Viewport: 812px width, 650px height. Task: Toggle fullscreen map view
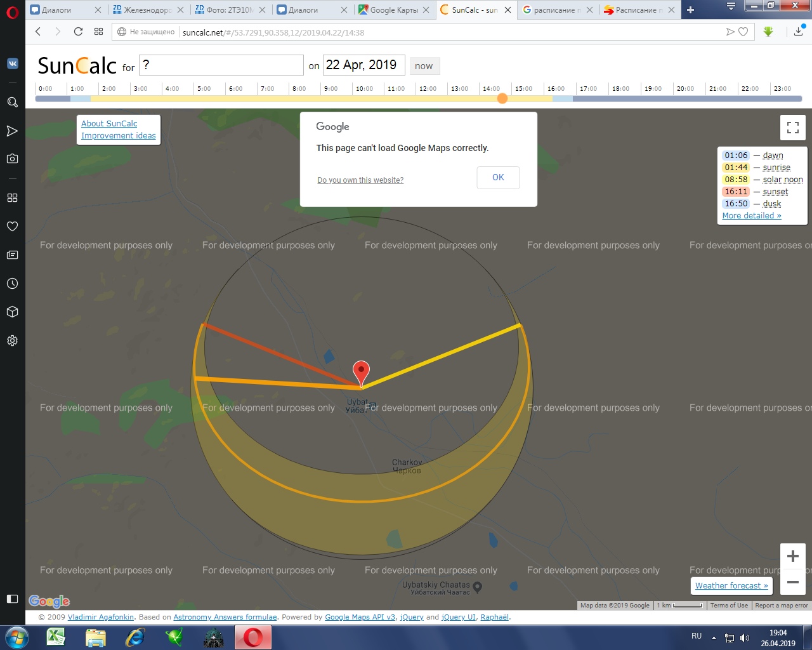pyautogui.click(x=792, y=128)
